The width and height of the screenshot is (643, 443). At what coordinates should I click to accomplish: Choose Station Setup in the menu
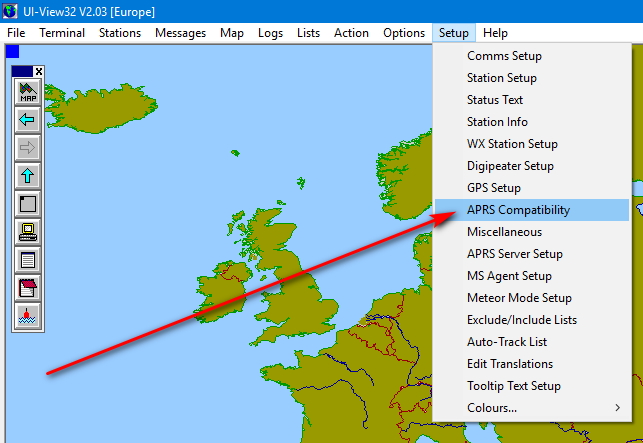point(502,78)
